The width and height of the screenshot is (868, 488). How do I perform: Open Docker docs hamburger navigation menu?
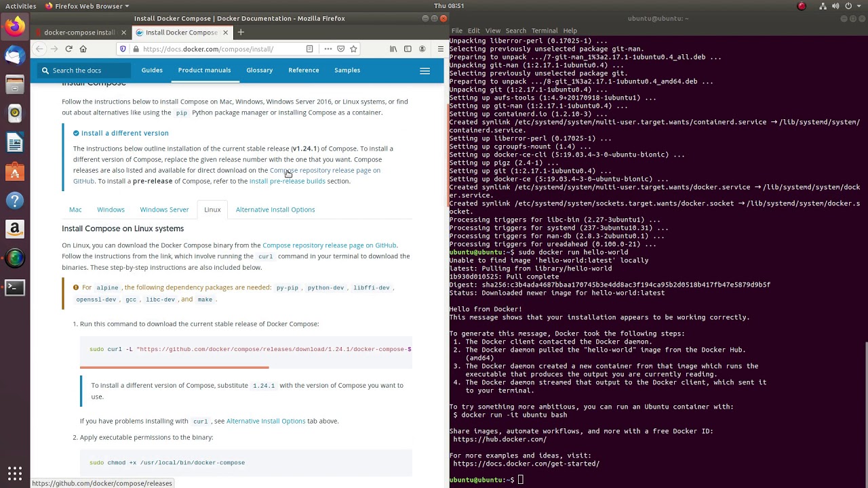(425, 70)
